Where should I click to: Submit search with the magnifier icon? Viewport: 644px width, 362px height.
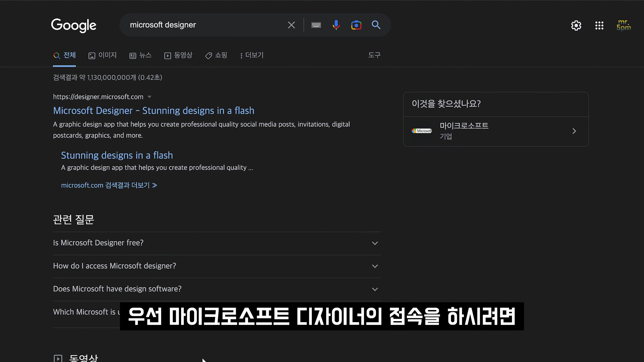(x=376, y=25)
